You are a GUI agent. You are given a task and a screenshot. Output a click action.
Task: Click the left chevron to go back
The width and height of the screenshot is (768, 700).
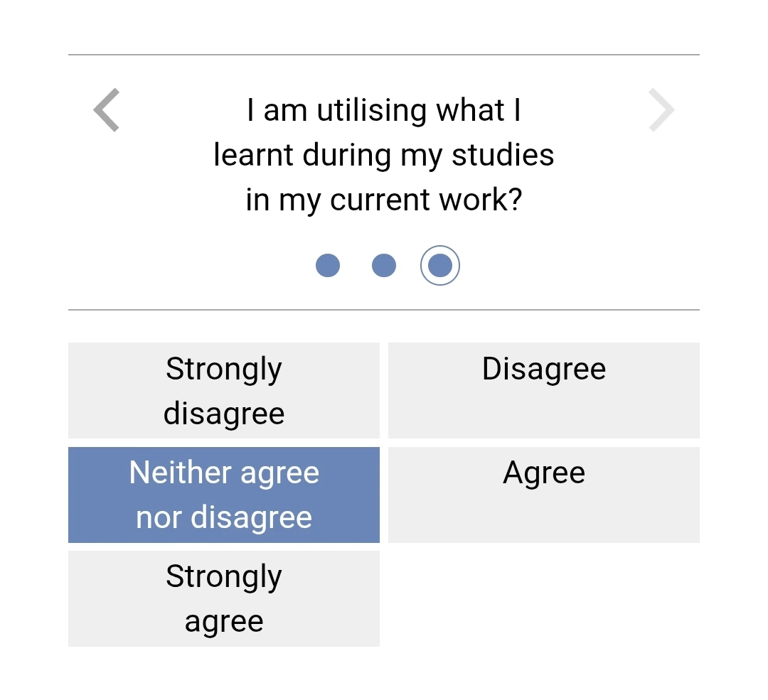pyautogui.click(x=107, y=110)
